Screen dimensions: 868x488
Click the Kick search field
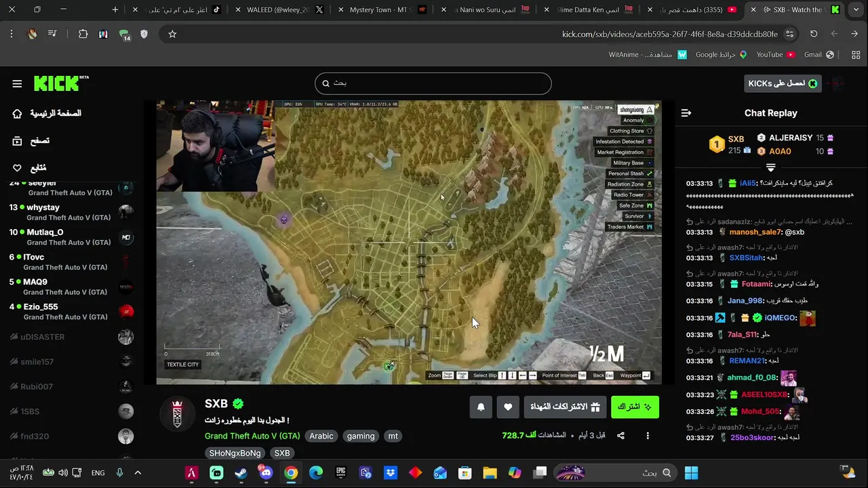(x=433, y=83)
